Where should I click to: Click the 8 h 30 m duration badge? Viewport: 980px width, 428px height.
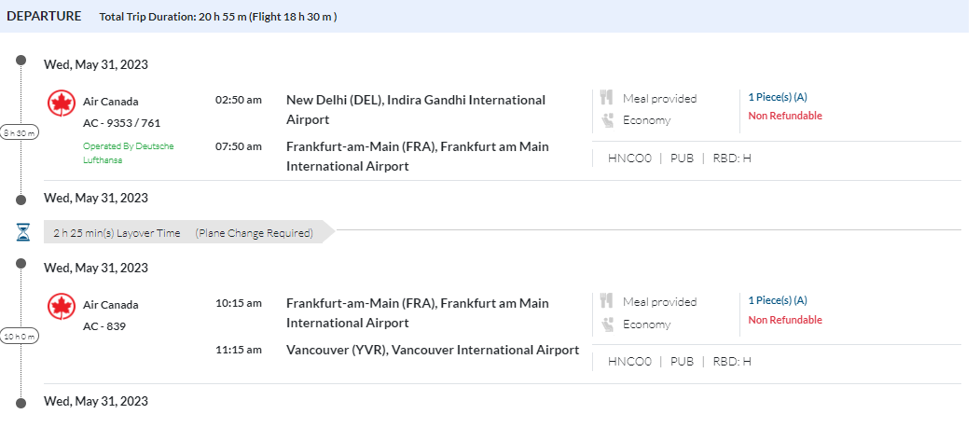click(20, 132)
